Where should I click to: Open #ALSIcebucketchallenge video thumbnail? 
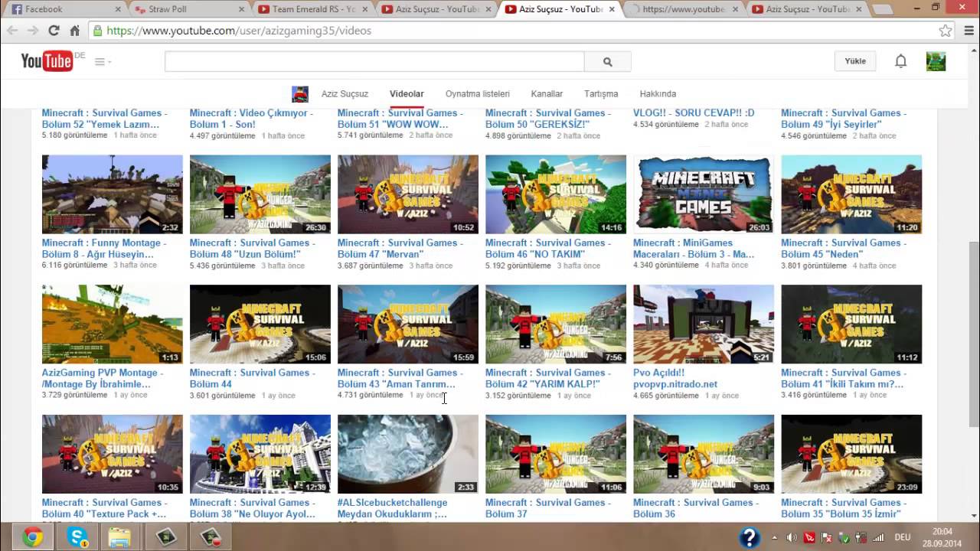click(408, 455)
